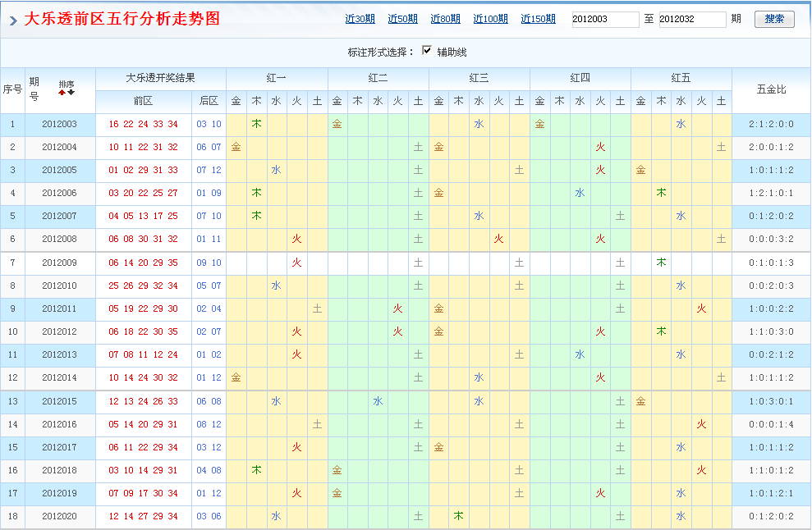Click the 大乐透前区五行分析走势图 title

[122, 19]
